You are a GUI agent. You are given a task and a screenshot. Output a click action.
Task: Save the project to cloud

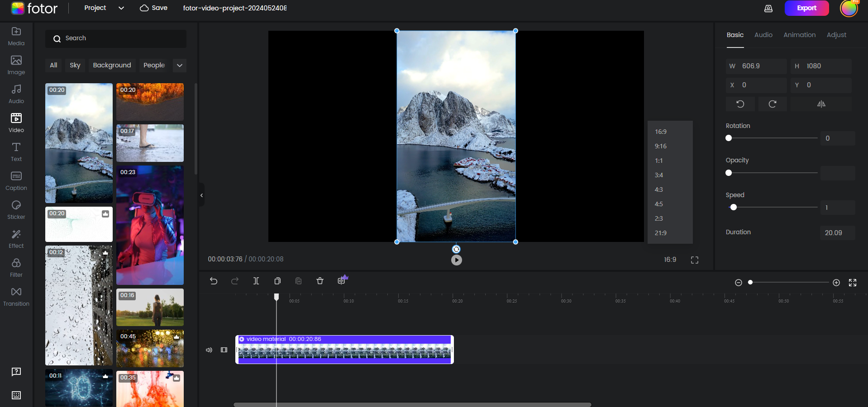(153, 8)
